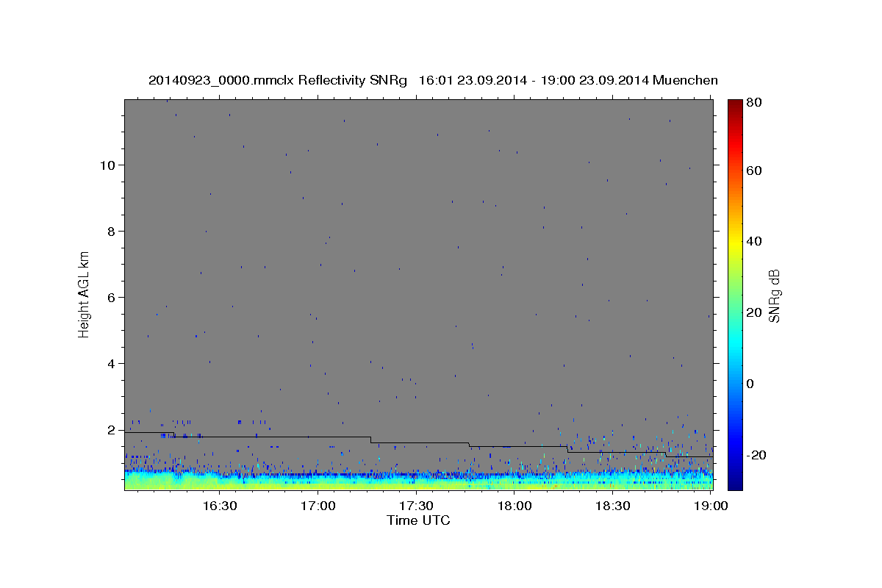Image resolution: width=882 pixels, height=588 pixels.
Task: Click the colorbar value 60
Action: coord(754,171)
